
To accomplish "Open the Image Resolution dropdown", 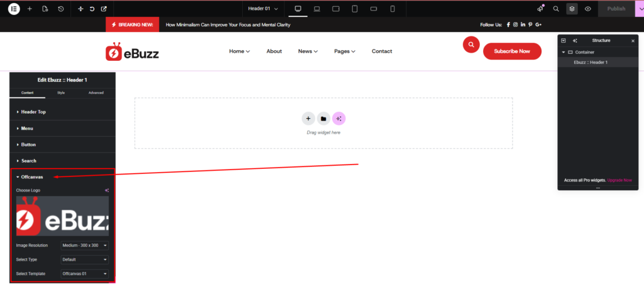I will tap(85, 245).
